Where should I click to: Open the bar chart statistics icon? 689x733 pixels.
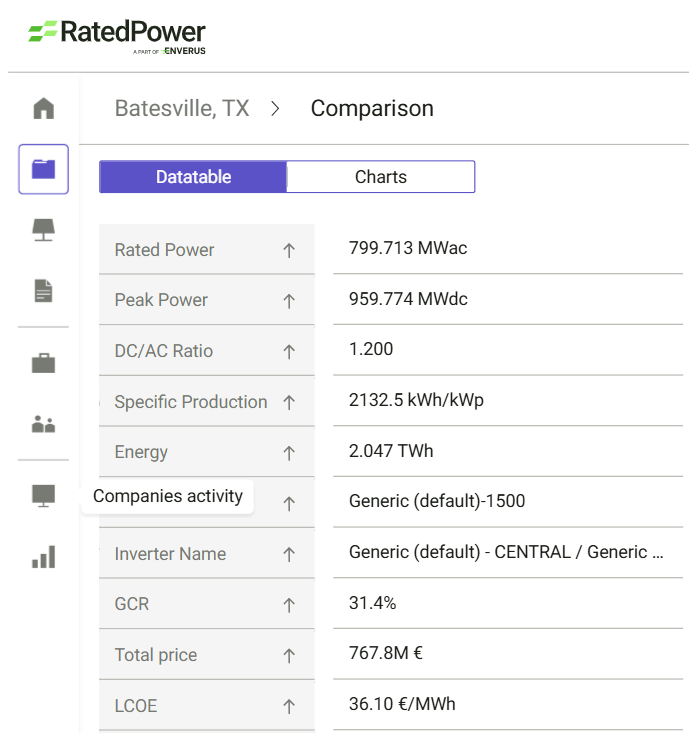coord(43,557)
